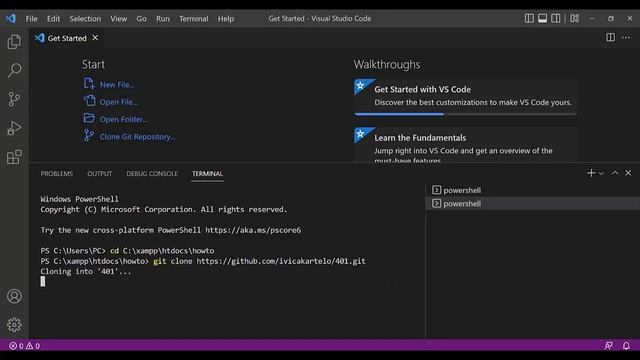Open the Customize Layout icon

point(574,18)
